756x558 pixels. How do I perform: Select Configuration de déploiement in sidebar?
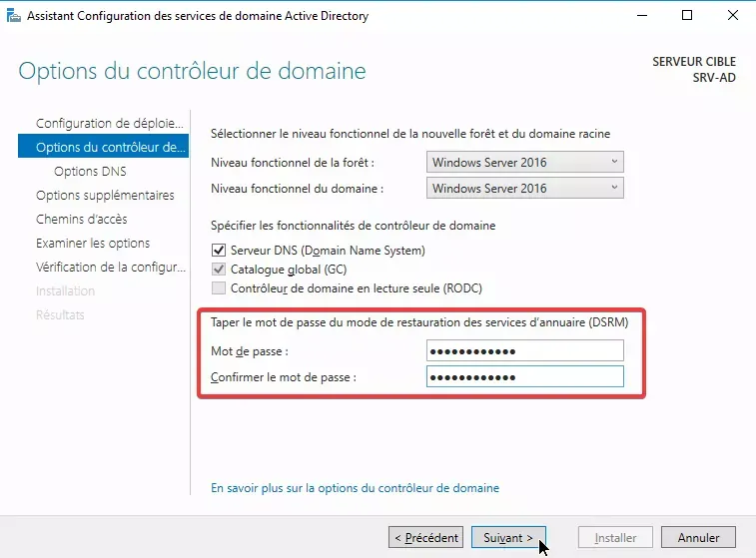pos(110,124)
